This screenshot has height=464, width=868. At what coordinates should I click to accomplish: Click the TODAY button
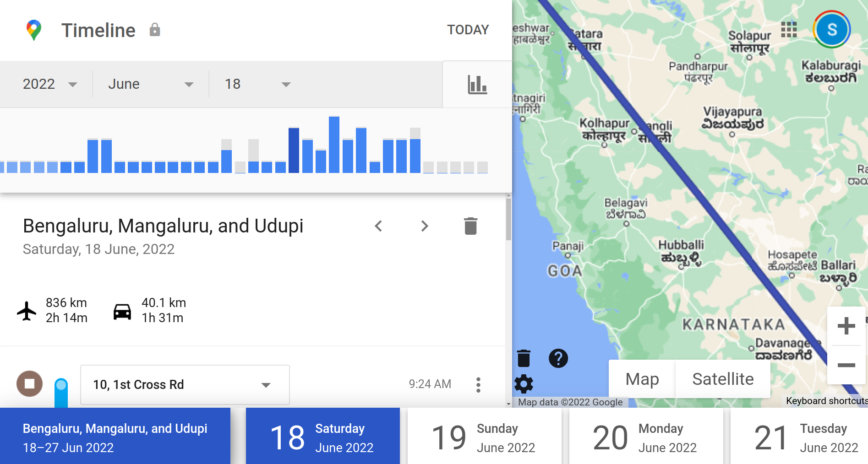(468, 30)
